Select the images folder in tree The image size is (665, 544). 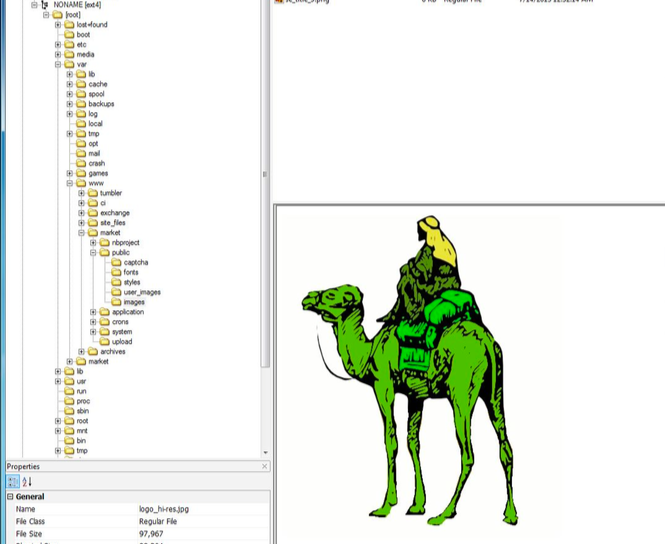[x=133, y=302]
